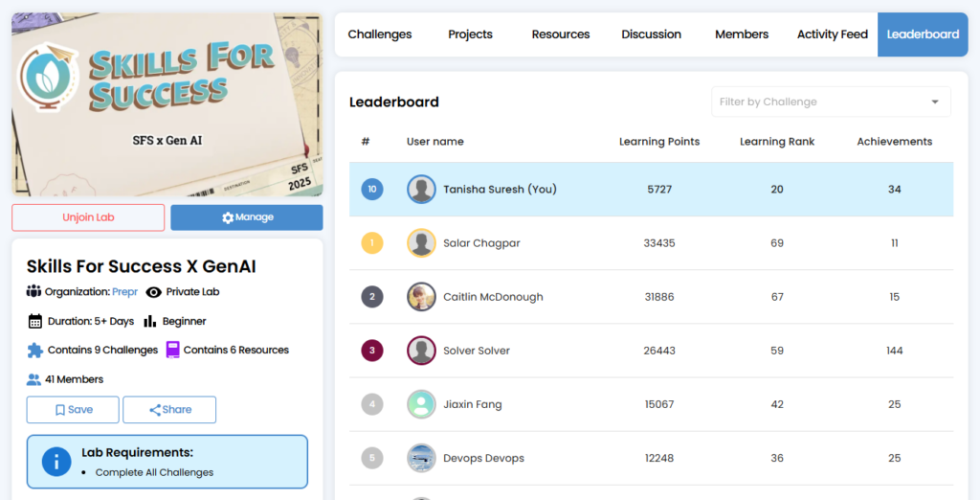Viewport: 980px width, 500px height.
Task: Click the rank 10 badge
Action: click(372, 189)
